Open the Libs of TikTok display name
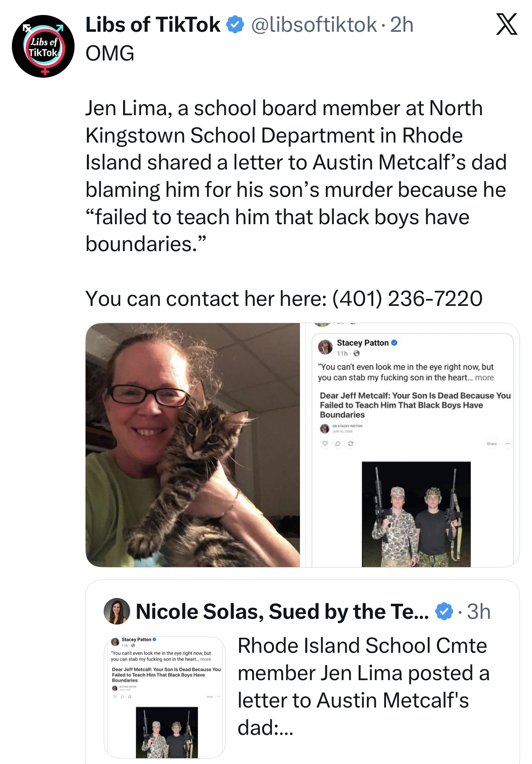The height and width of the screenshot is (764, 532). [153, 25]
